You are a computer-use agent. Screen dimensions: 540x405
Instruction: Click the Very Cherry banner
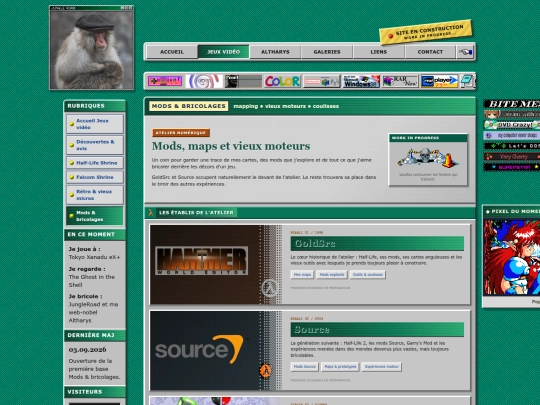[512, 157]
